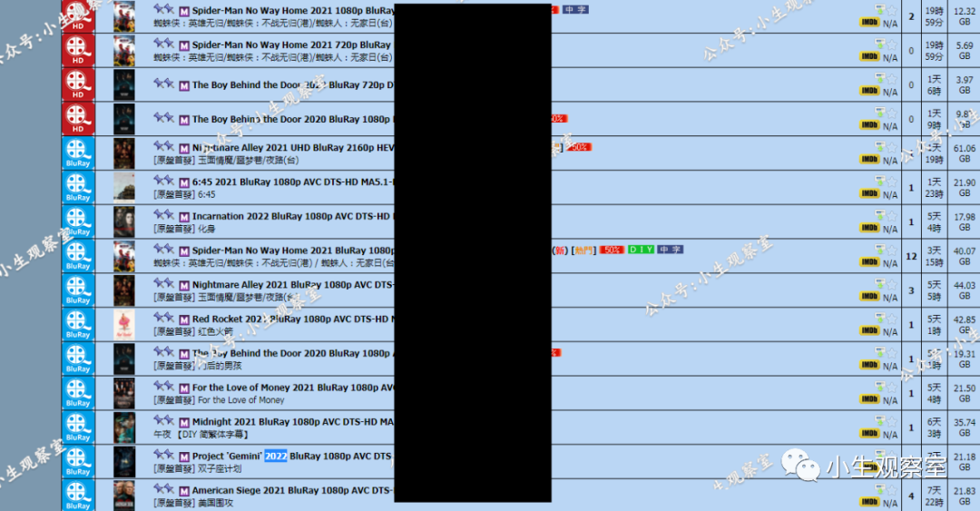The height and width of the screenshot is (511, 980).
Task: Download the Red Rocket torrent via download icon
Action: 880,318
